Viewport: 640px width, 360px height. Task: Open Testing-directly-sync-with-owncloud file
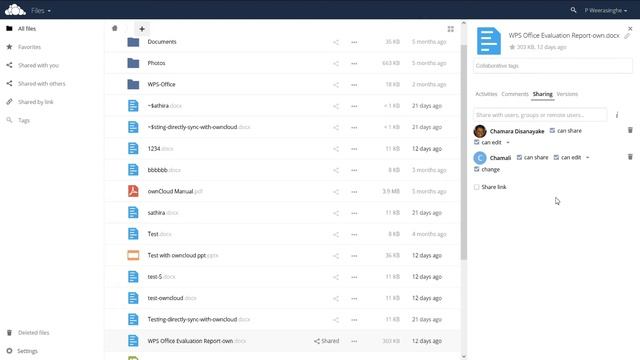pos(199,319)
